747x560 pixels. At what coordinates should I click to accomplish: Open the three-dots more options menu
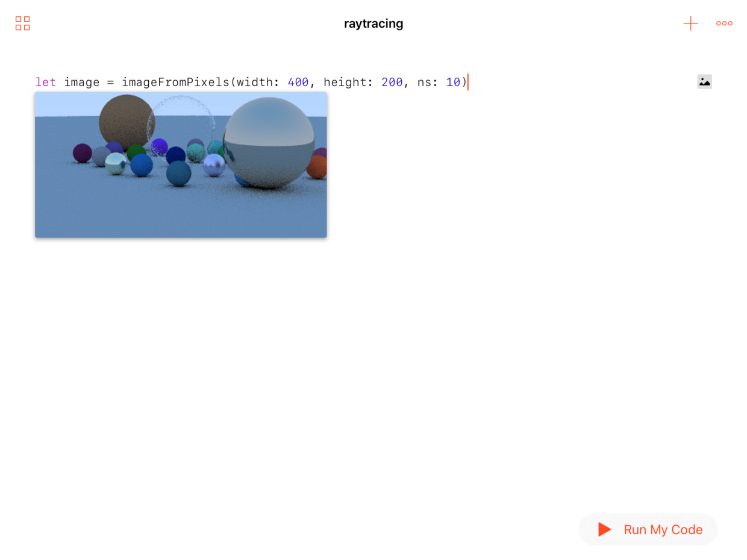(724, 23)
